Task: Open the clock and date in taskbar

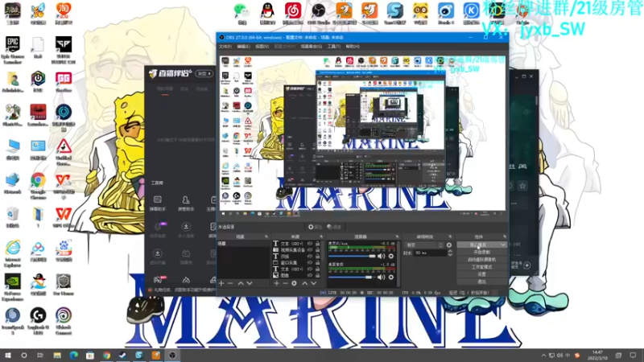Action: pos(598,356)
